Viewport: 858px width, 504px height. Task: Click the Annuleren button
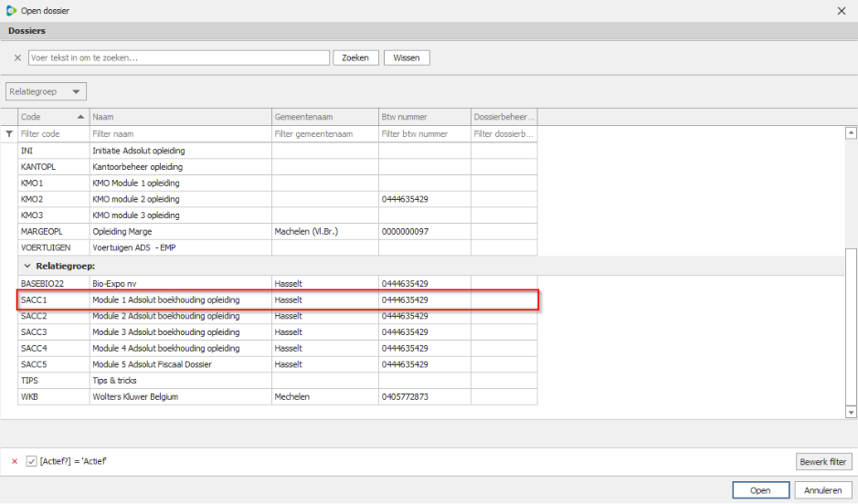point(823,490)
